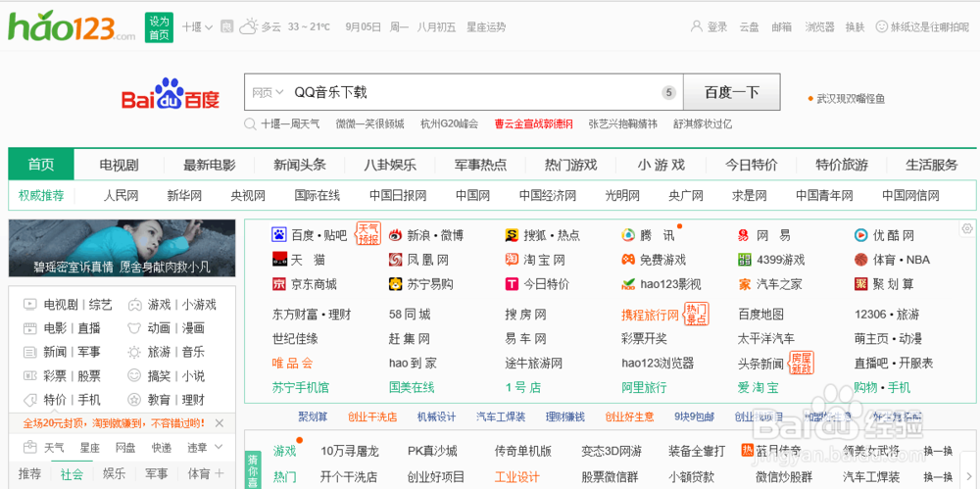This screenshot has width=980, height=489.
Task: Click the login person icon
Action: coord(696,26)
